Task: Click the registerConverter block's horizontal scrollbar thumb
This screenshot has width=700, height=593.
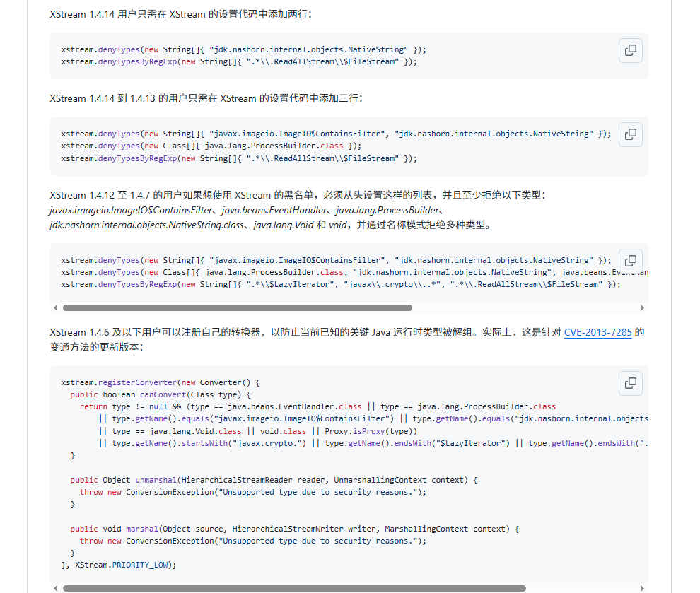Action: pos(294,588)
